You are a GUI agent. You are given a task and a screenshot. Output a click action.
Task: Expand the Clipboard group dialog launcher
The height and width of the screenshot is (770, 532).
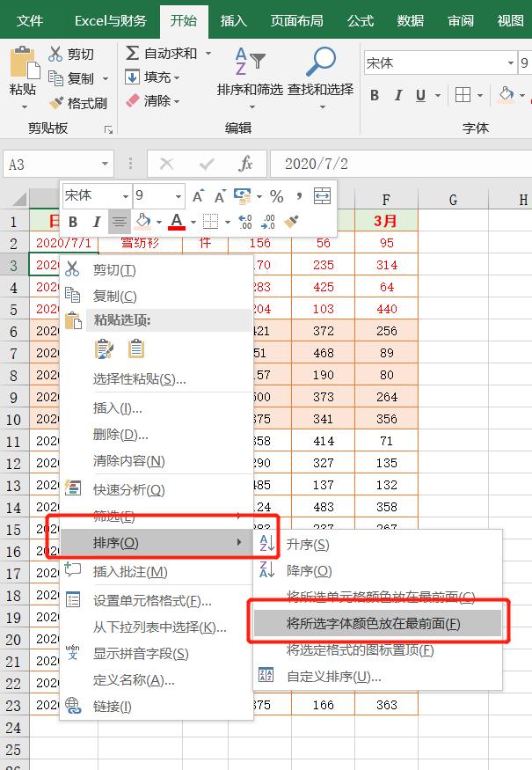click(x=108, y=129)
